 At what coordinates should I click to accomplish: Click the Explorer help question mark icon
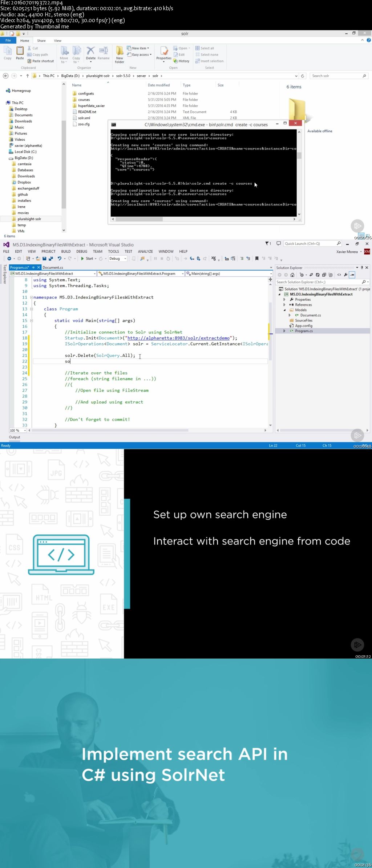(x=369, y=40)
